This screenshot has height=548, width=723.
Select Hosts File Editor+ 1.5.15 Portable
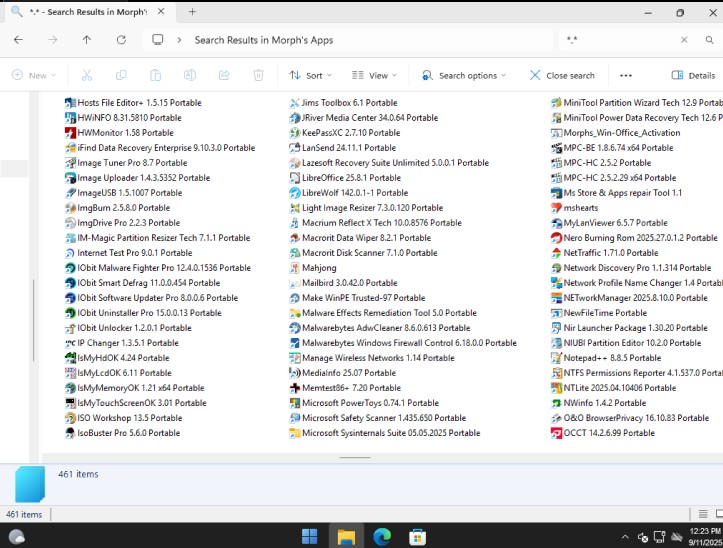coord(133,103)
